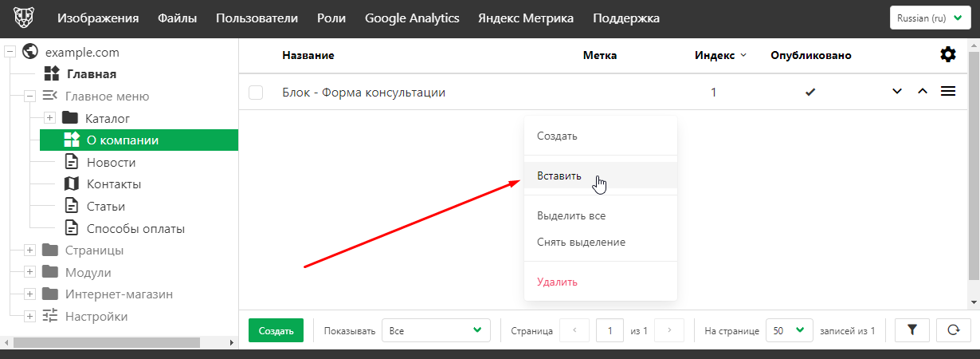Open the Russian (ru) language dropdown
Screen dimensions: 980x359
[929, 18]
